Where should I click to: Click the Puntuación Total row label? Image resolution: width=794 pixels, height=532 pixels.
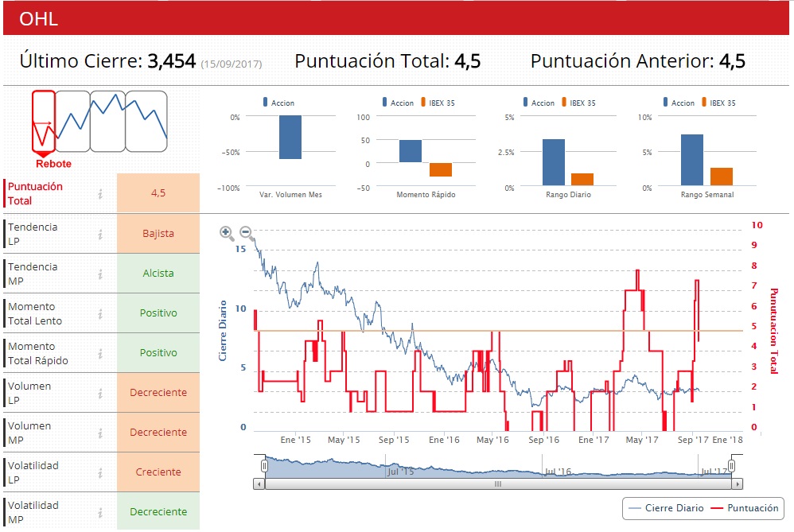coord(35,193)
